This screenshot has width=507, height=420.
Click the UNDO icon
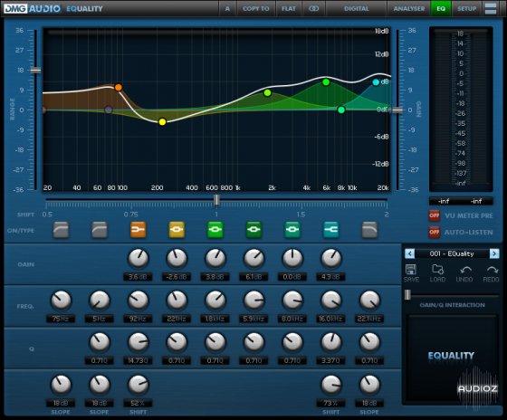click(x=464, y=272)
